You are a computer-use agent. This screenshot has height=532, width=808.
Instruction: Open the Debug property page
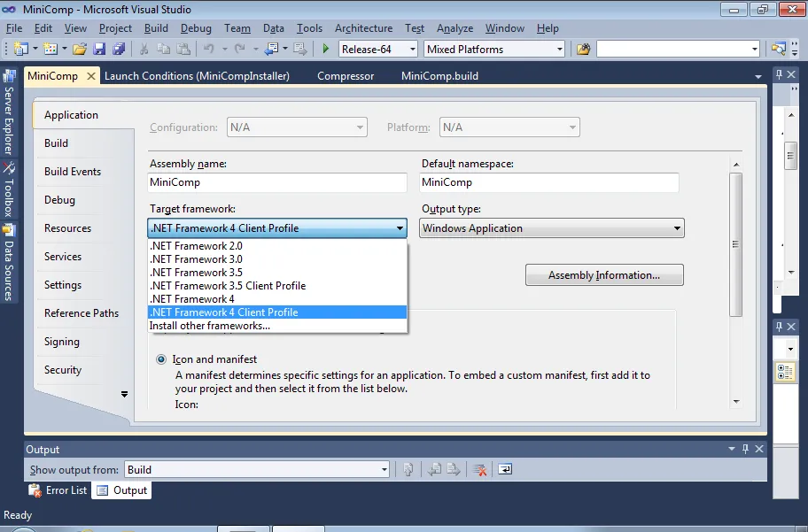point(59,200)
